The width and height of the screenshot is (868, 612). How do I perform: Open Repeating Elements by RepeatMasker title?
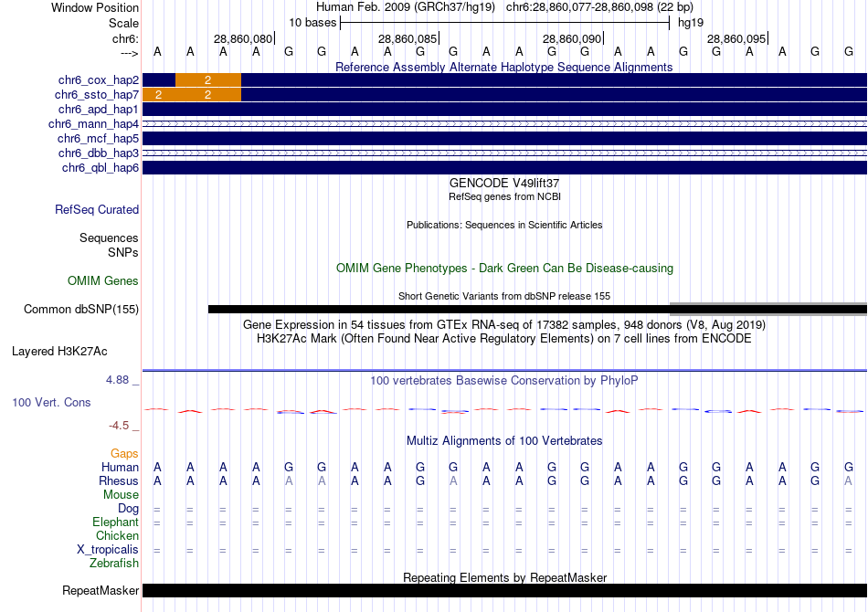(x=504, y=577)
